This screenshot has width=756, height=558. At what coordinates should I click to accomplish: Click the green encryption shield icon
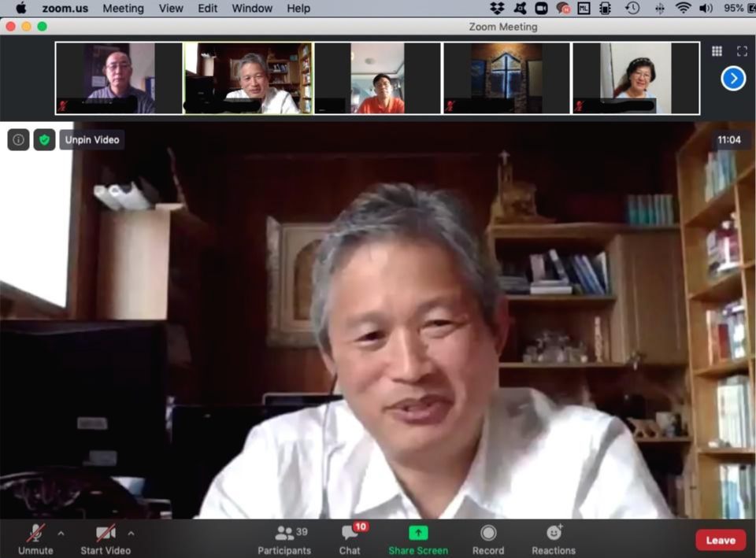(x=44, y=140)
